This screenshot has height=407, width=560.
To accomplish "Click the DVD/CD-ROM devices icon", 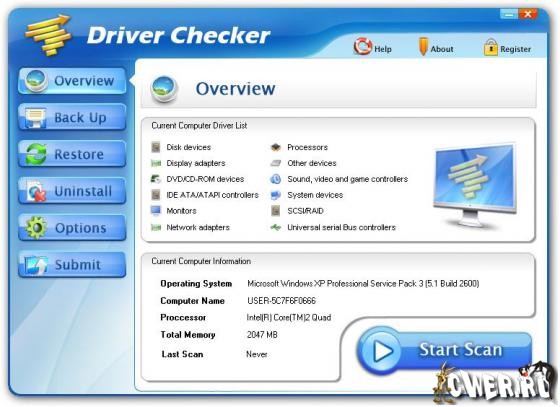I will [156, 179].
